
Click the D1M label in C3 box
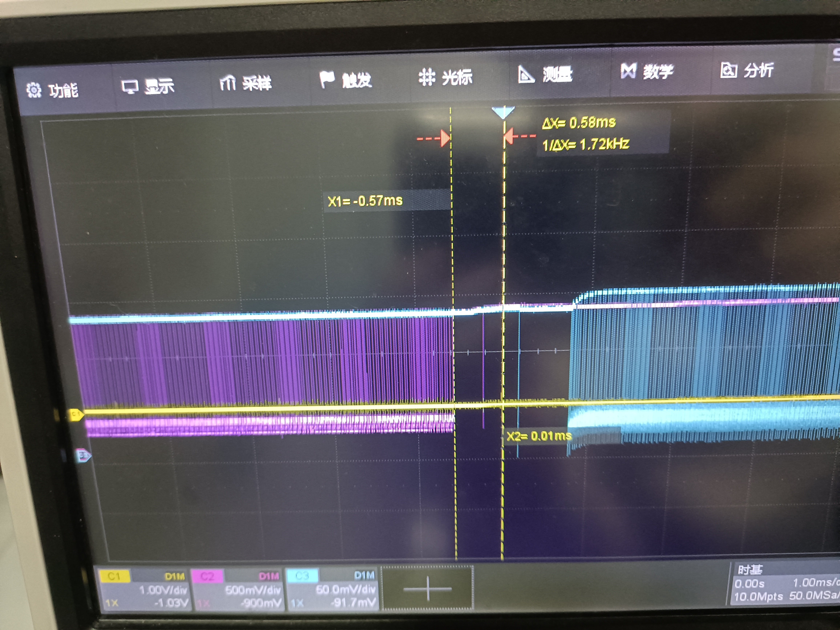[x=364, y=575]
